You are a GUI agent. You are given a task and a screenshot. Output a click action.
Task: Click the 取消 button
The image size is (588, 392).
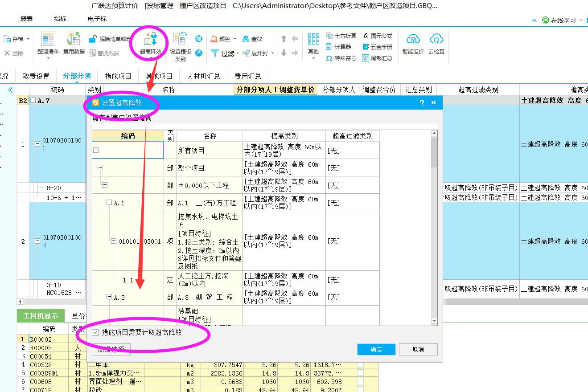coord(418,349)
